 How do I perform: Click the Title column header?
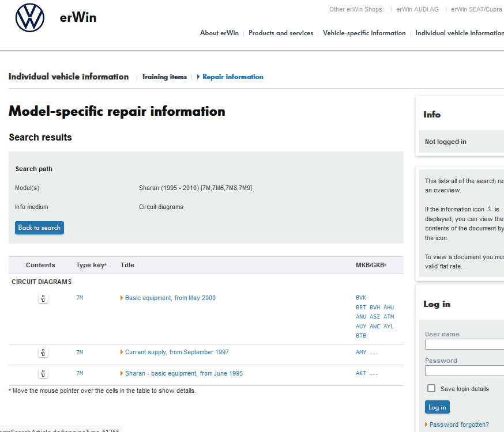point(127,265)
